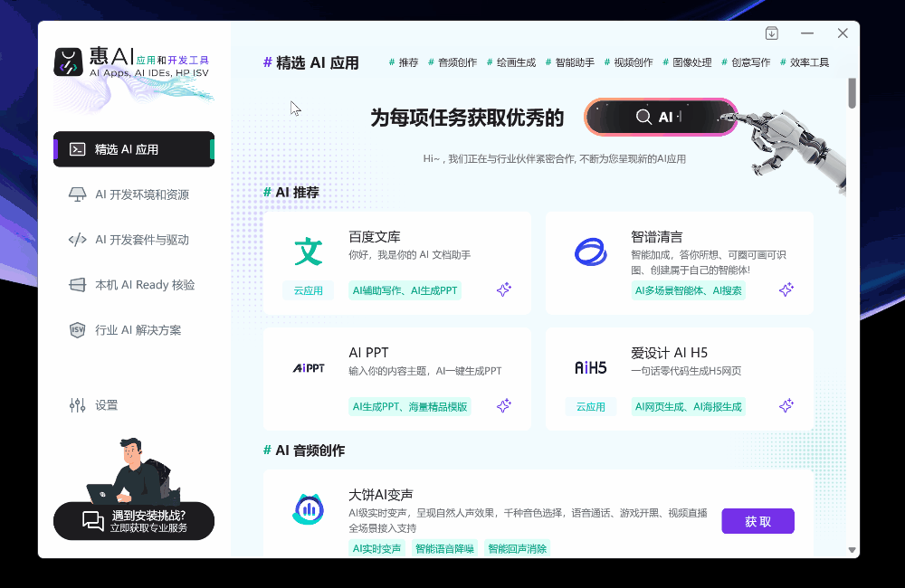Click the man with laptop illustration
This screenshot has width=905, height=588.
pyautogui.click(x=134, y=470)
